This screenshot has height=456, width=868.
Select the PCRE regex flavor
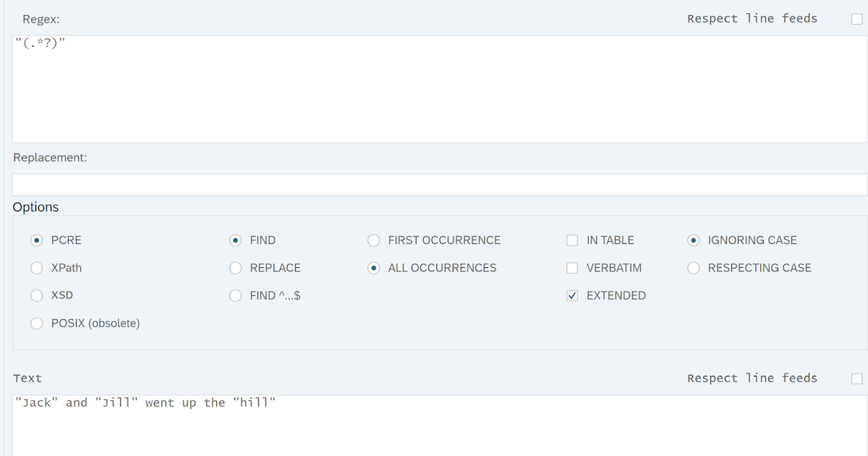(36, 240)
